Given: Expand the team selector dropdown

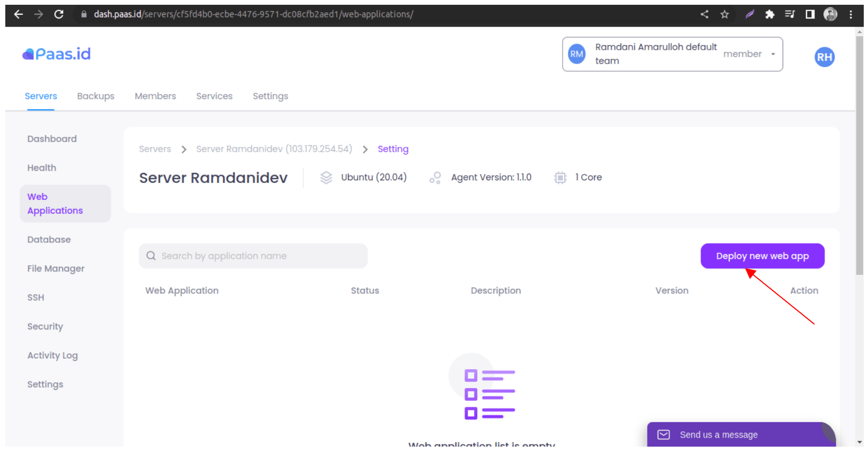Looking at the screenshot, I should (773, 54).
